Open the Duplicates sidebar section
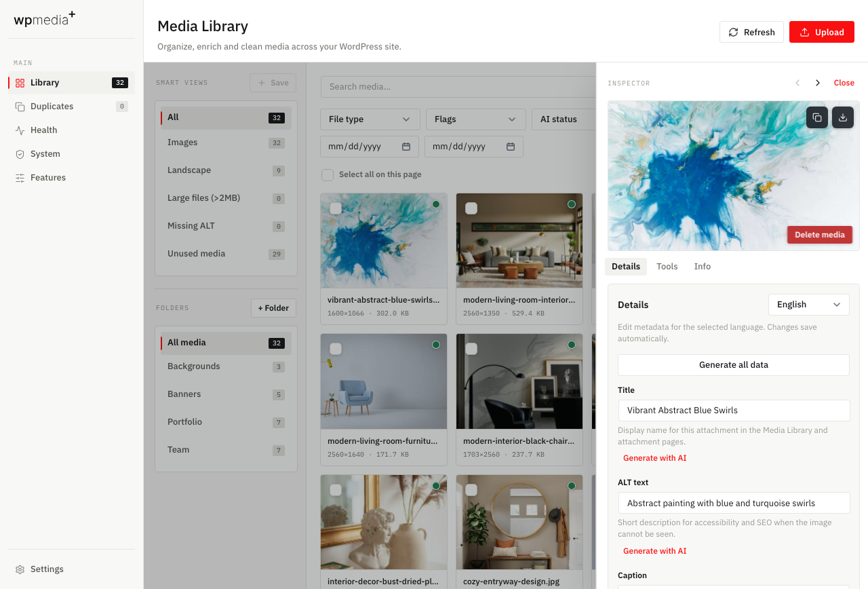This screenshot has height=589, width=868. click(71, 107)
